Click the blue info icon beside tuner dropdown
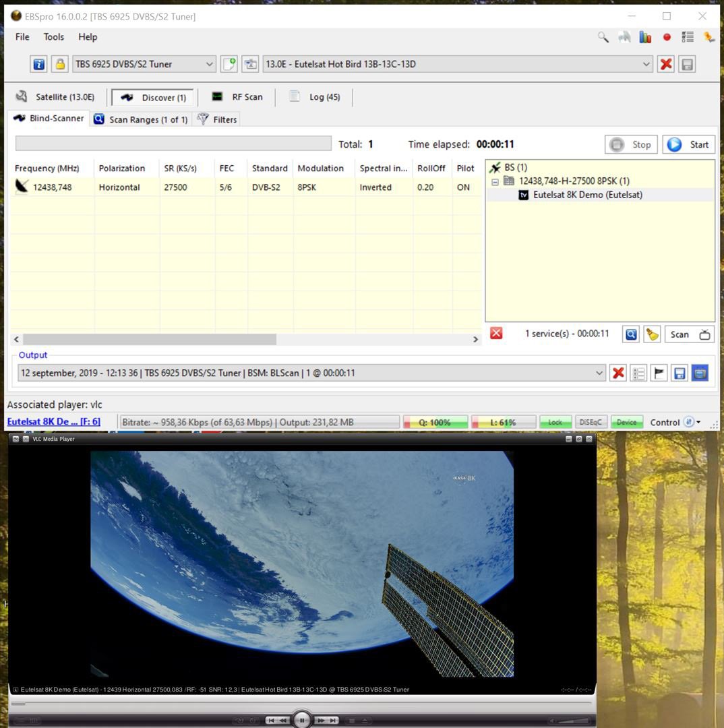This screenshot has width=724, height=728. 39,64
